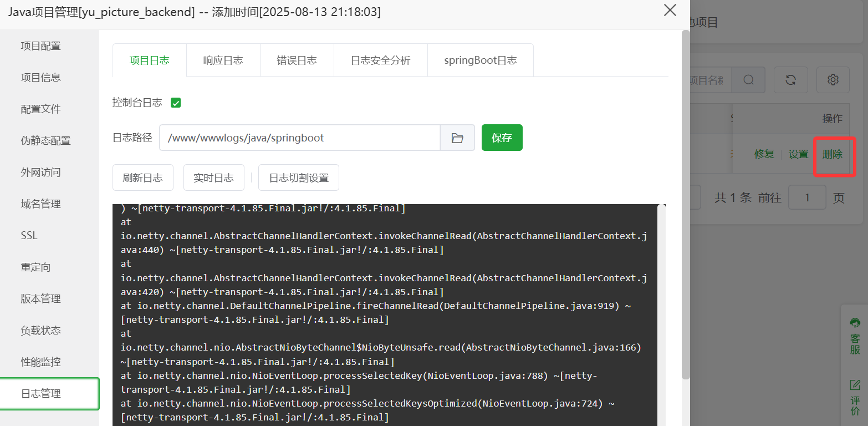Switch to the 项目日志 tab
The image size is (868, 426).
pyautogui.click(x=149, y=60)
